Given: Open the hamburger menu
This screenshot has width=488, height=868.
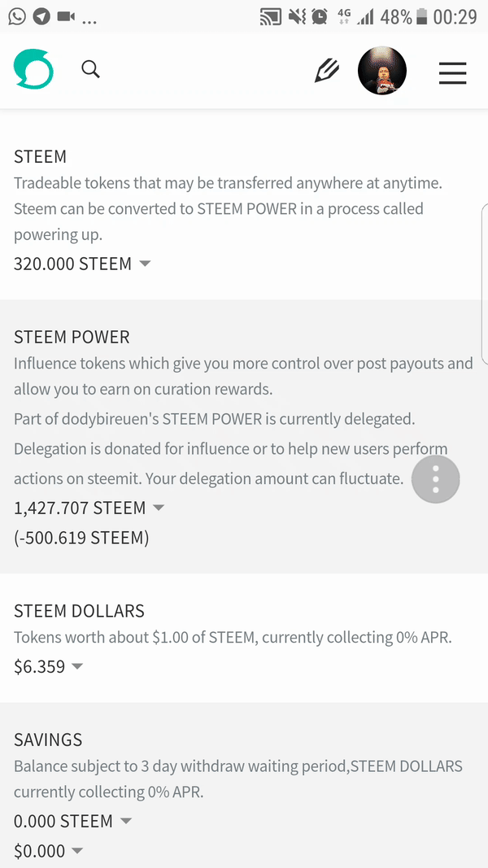Looking at the screenshot, I should pos(452,73).
